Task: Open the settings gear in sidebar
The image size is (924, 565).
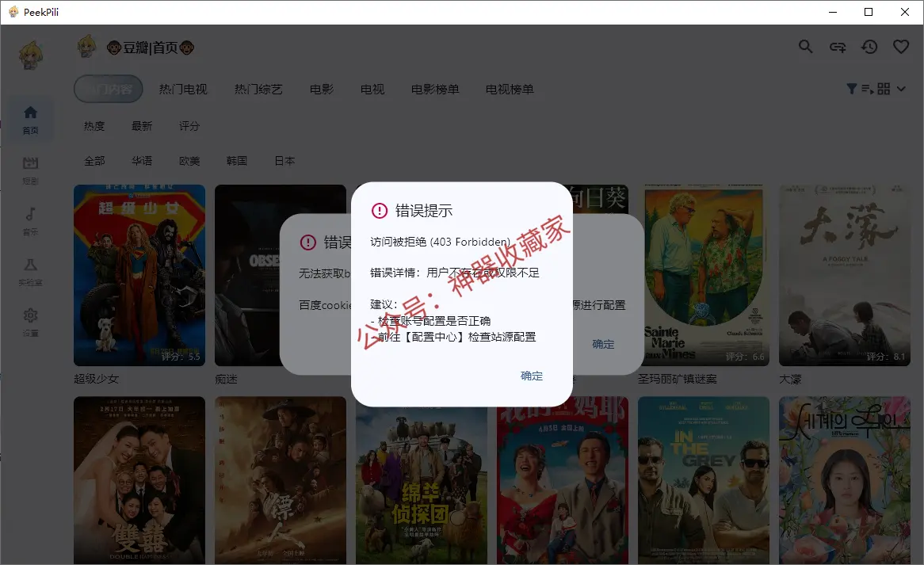Action: [x=30, y=323]
